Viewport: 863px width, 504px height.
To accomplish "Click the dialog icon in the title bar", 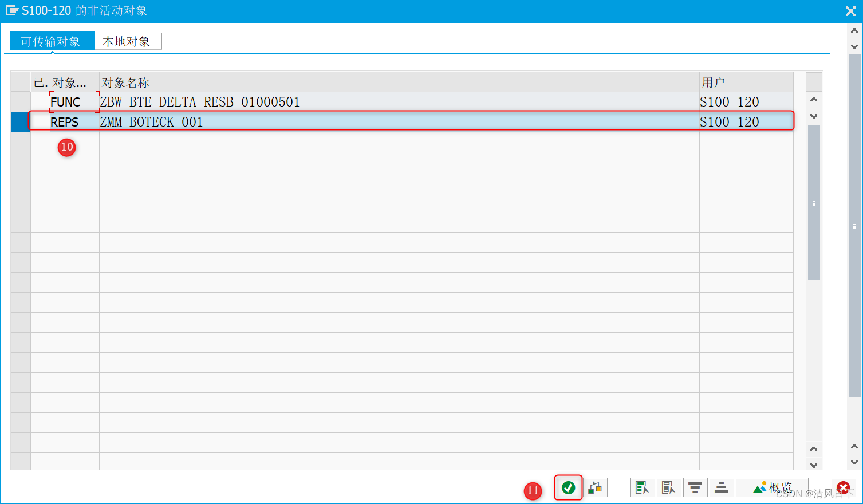I will [x=12, y=10].
